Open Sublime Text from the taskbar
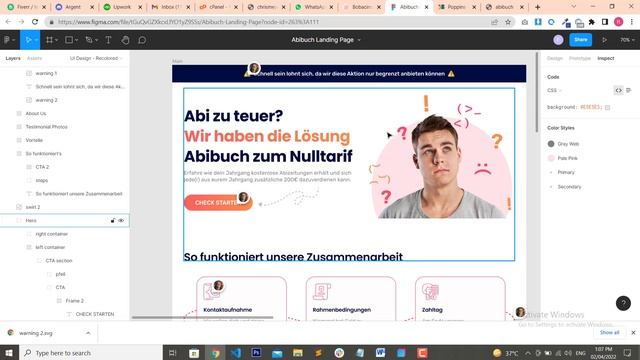 (x=318, y=352)
